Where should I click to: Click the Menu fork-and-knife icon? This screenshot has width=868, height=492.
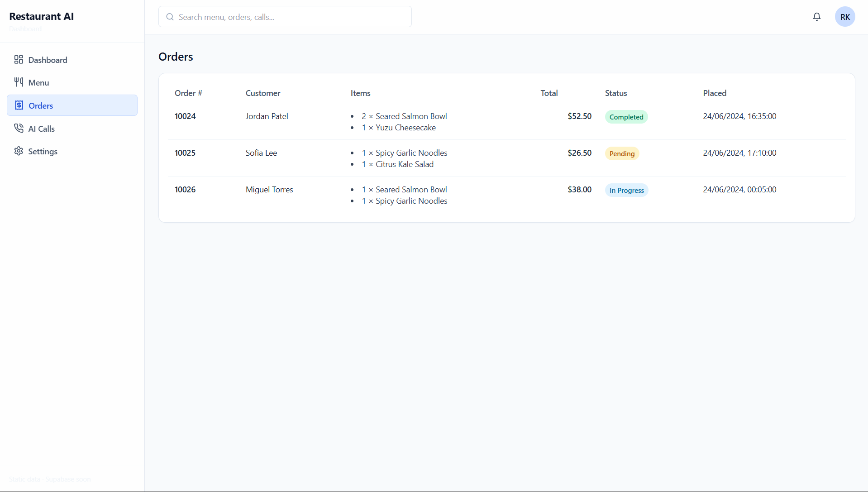pyautogui.click(x=19, y=82)
